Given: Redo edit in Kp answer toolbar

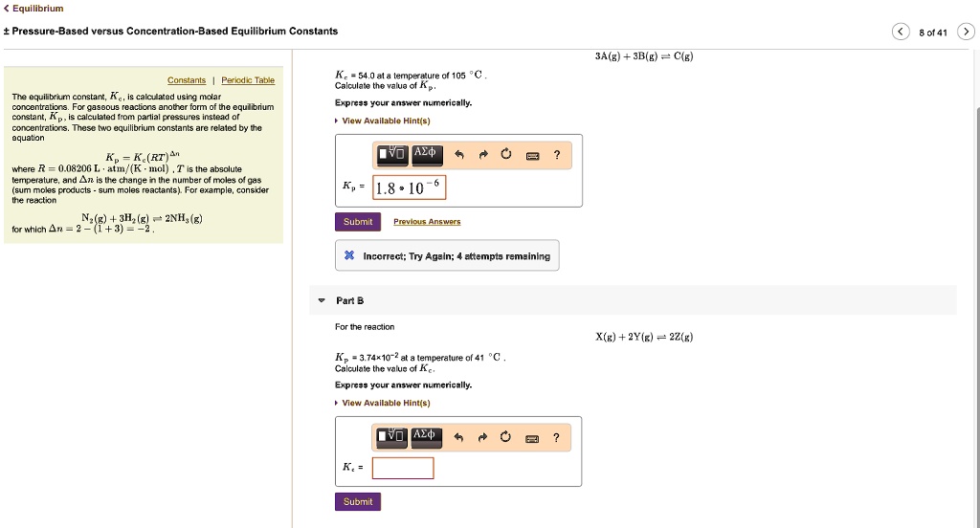Looking at the screenshot, I should tap(481, 153).
